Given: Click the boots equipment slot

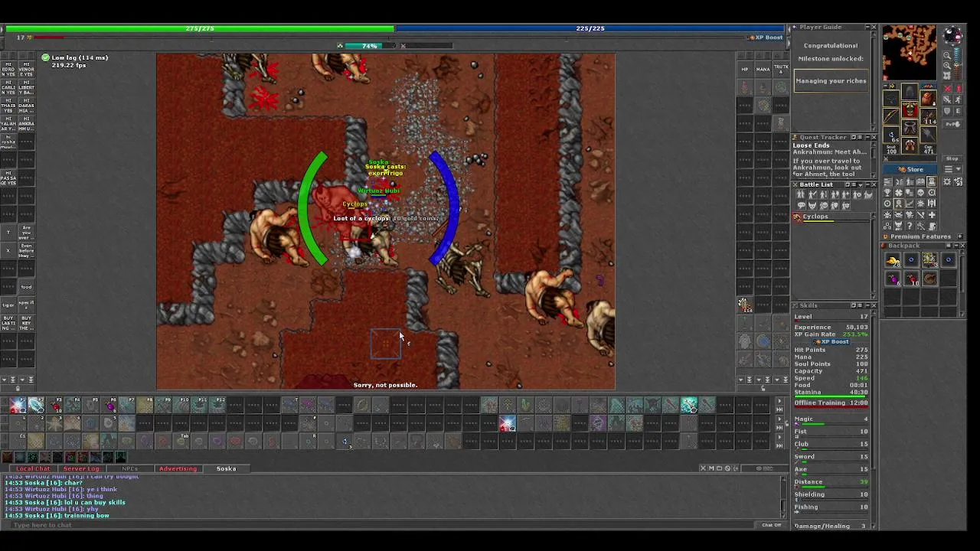Looking at the screenshot, I should tap(910, 145).
